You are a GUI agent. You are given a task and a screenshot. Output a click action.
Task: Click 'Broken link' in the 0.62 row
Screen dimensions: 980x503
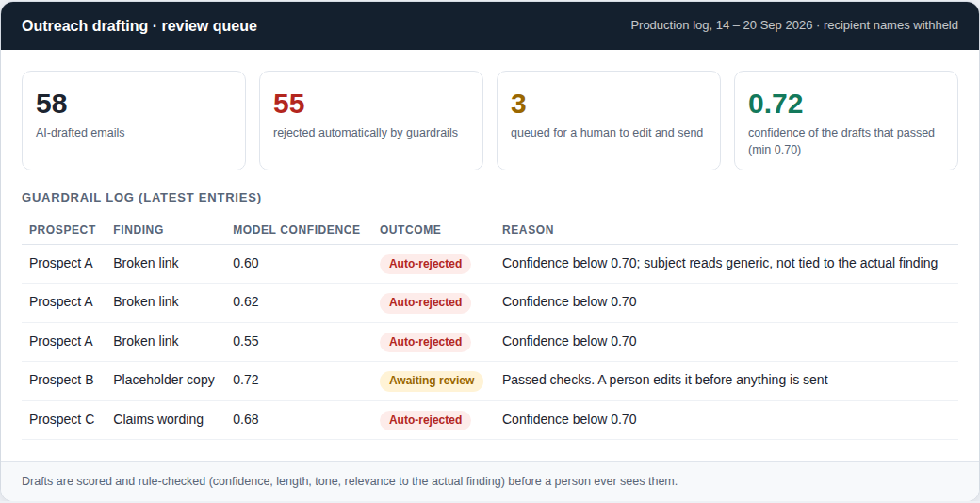(x=146, y=301)
